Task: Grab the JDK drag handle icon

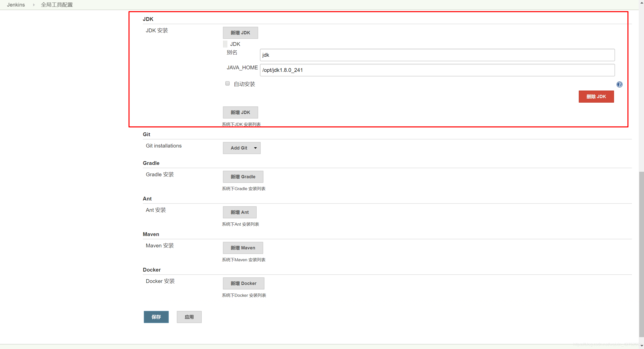Action: 225,44
